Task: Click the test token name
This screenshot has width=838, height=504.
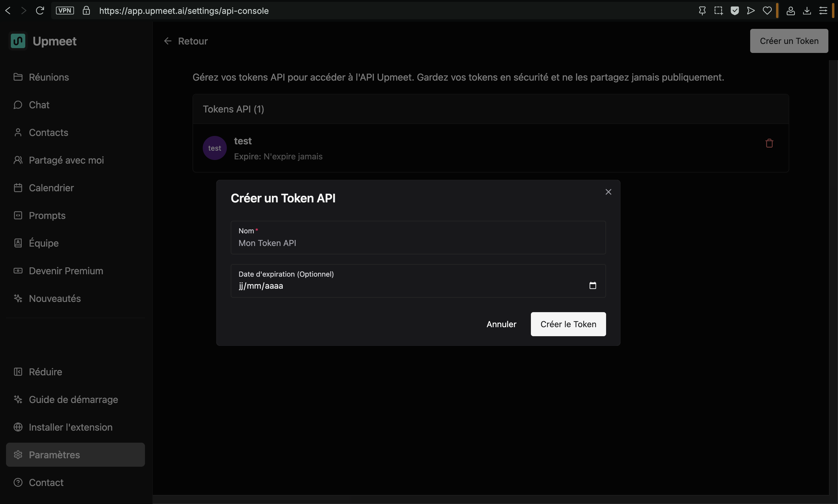Action: coord(243,141)
